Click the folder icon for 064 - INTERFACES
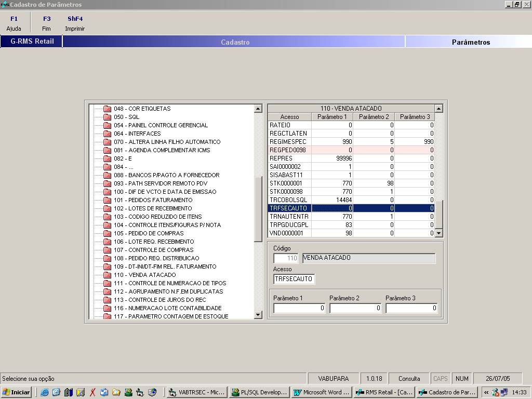Screen dimensions: 532x399 (108, 134)
